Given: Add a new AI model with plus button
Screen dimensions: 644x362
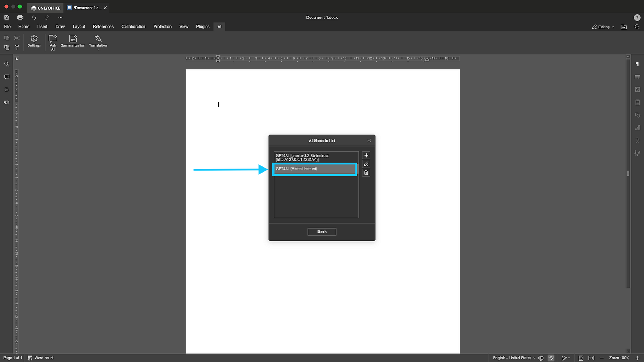Looking at the screenshot, I should click(x=366, y=155).
